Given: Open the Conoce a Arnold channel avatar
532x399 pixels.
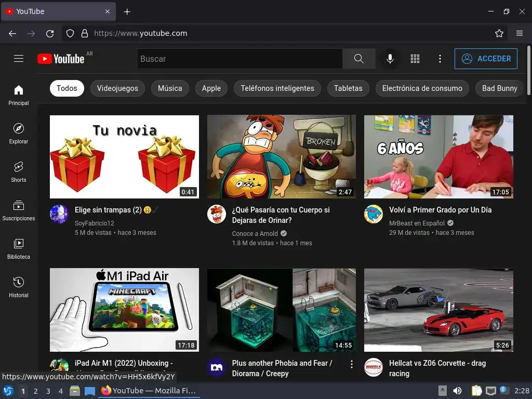Looking at the screenshot, I should coord(217,214).
